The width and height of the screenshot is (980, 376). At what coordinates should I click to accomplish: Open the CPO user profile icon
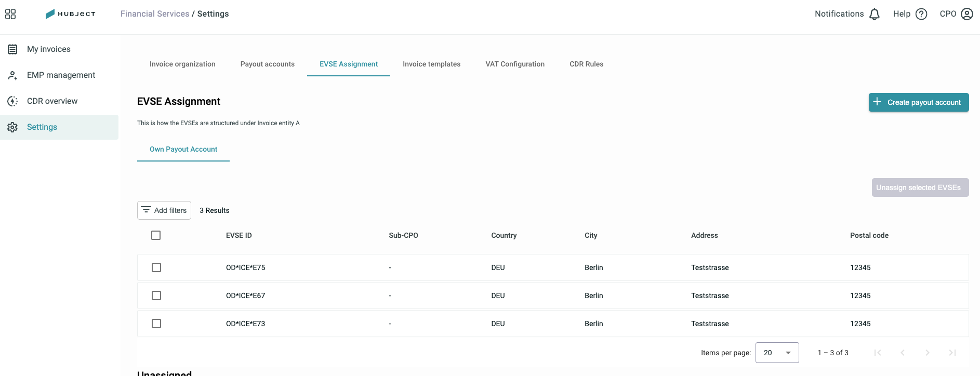(x=967, y=14)
